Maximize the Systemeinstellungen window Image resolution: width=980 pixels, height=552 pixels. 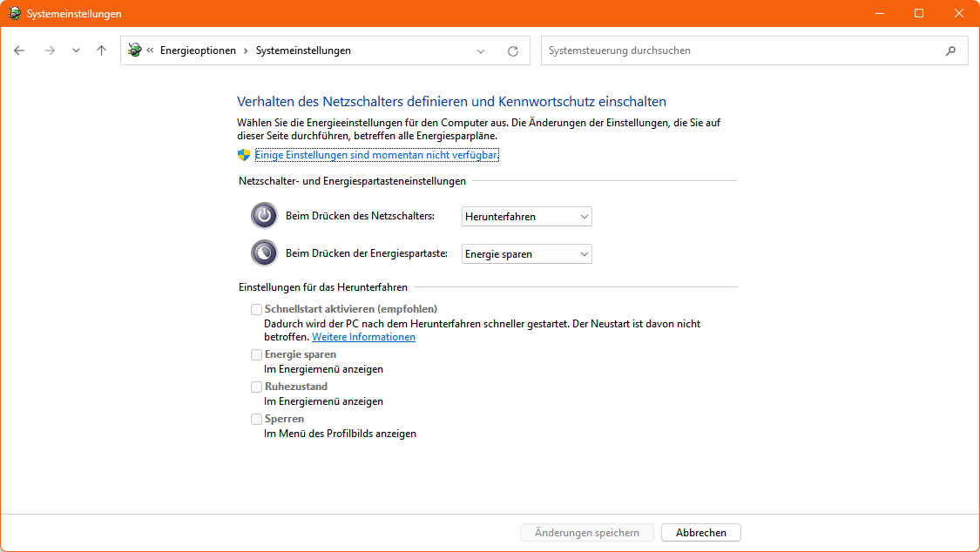pos(919,13)
